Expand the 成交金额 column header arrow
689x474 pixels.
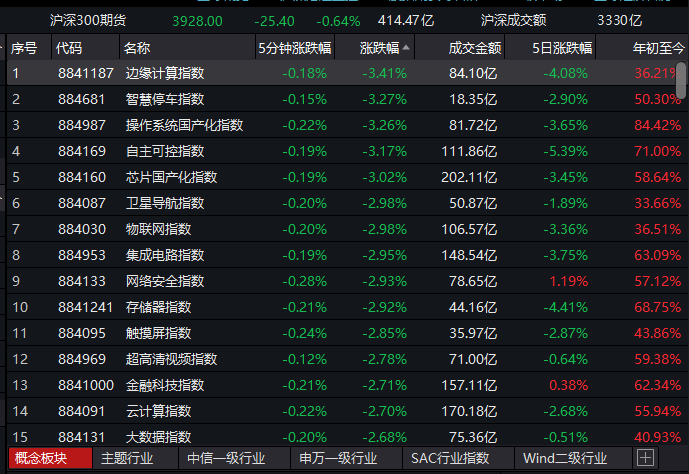498,48
